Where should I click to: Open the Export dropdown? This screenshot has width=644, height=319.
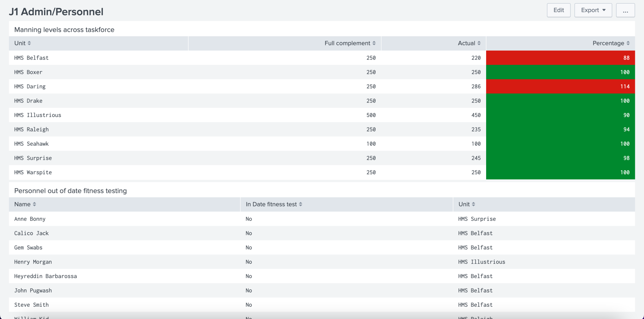click(x=592, y=10)
